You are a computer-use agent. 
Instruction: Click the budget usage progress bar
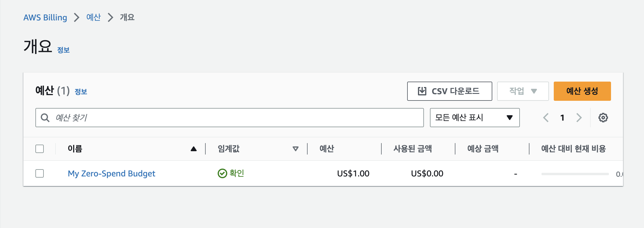(575, 174)
